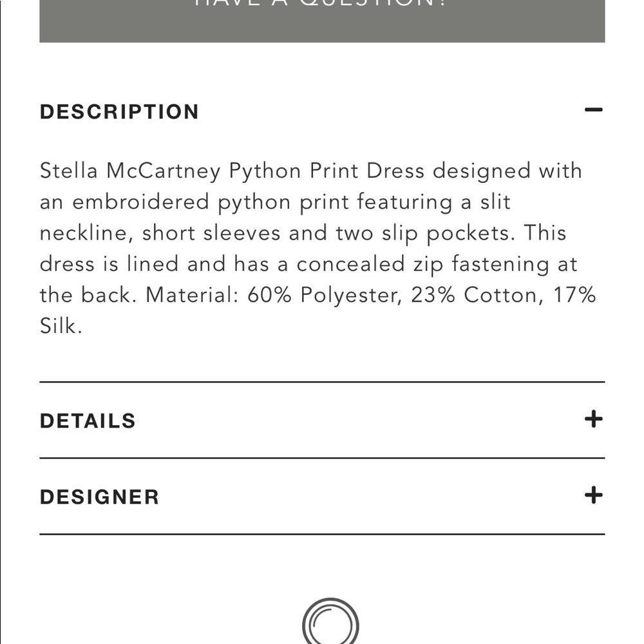
Task: Open the DETAILS section heading
Action: 88,421
